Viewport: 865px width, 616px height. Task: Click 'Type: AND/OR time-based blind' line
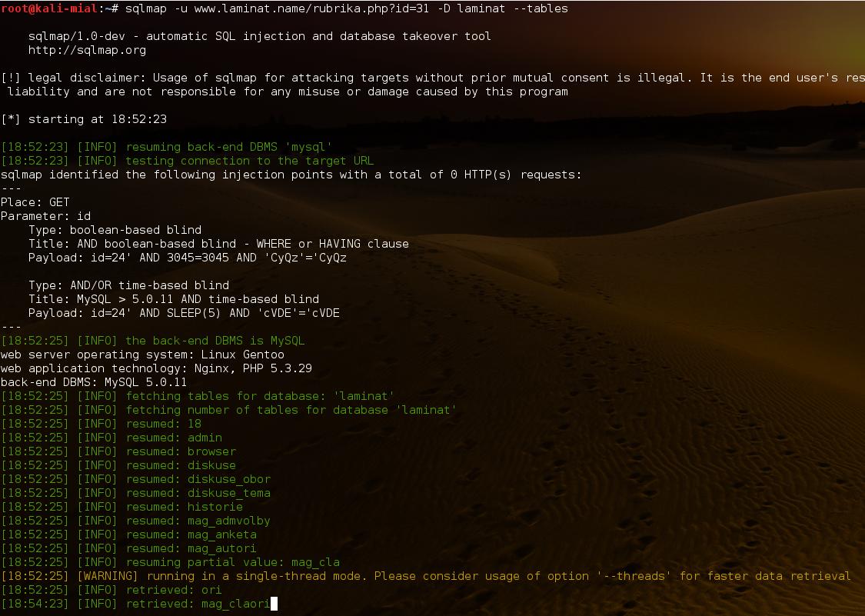pos(128,285)
